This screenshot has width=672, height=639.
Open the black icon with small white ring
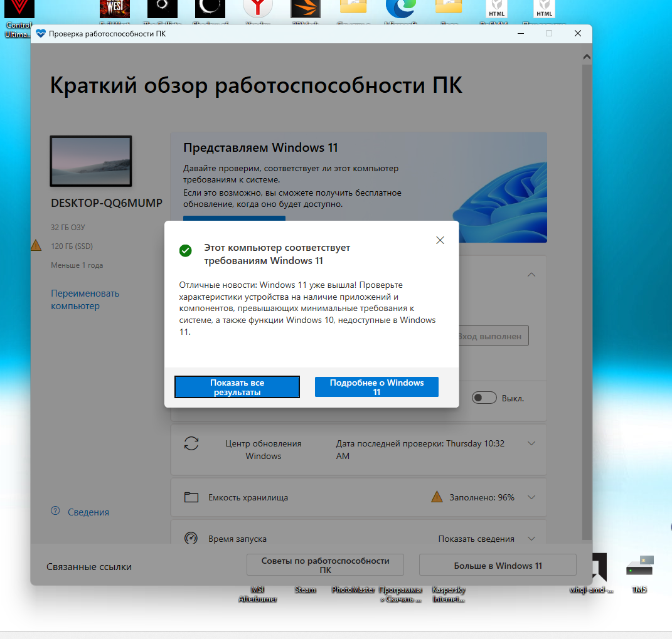coord(163,9)
